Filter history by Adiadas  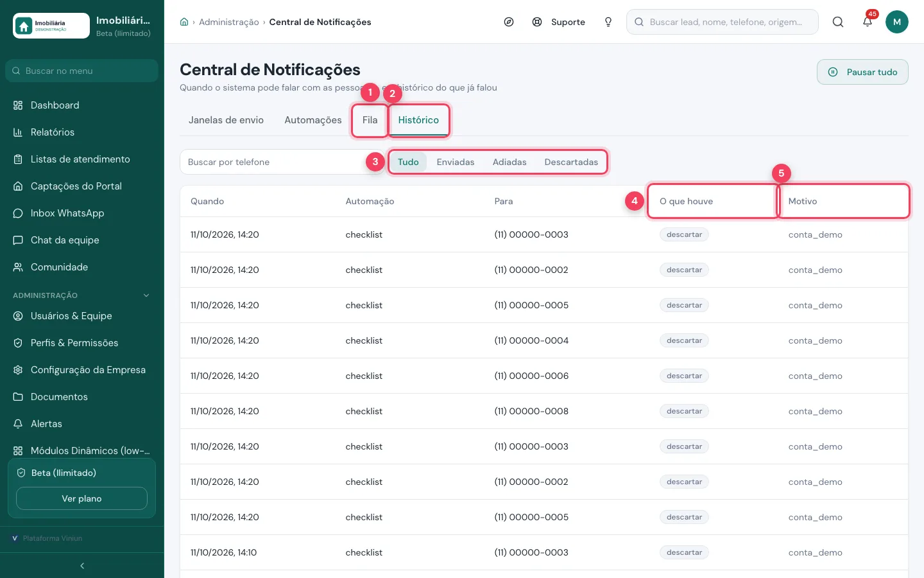[x=509, y=162]
